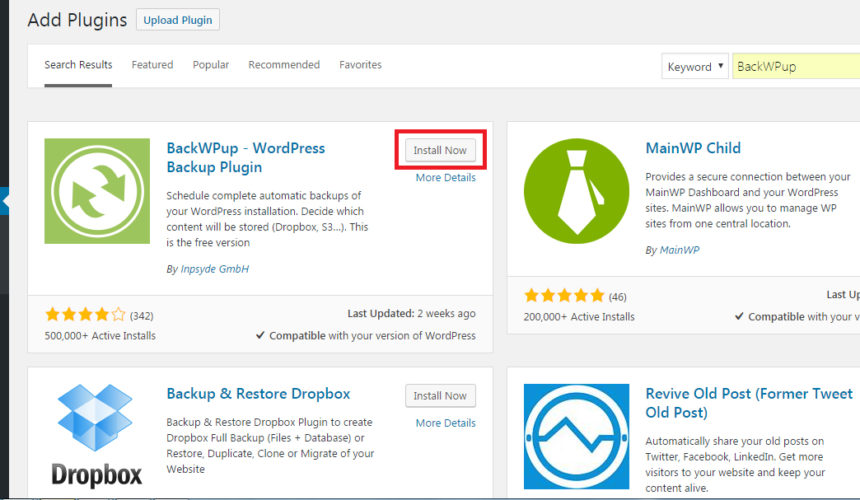Click the Upload Plugin button
This screenshot has height=500, width=860.
coord(178,20)
